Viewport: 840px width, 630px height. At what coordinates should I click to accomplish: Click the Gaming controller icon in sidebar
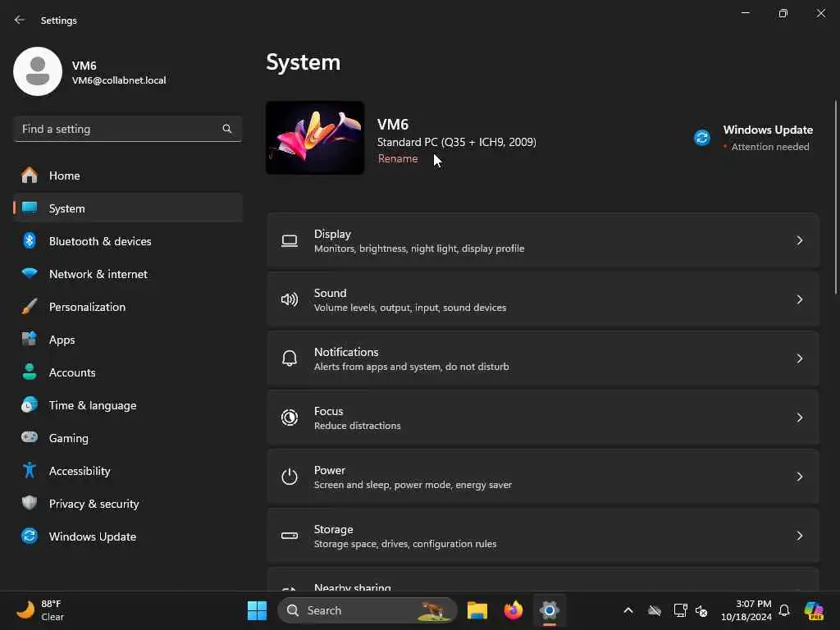coord(30,437)
